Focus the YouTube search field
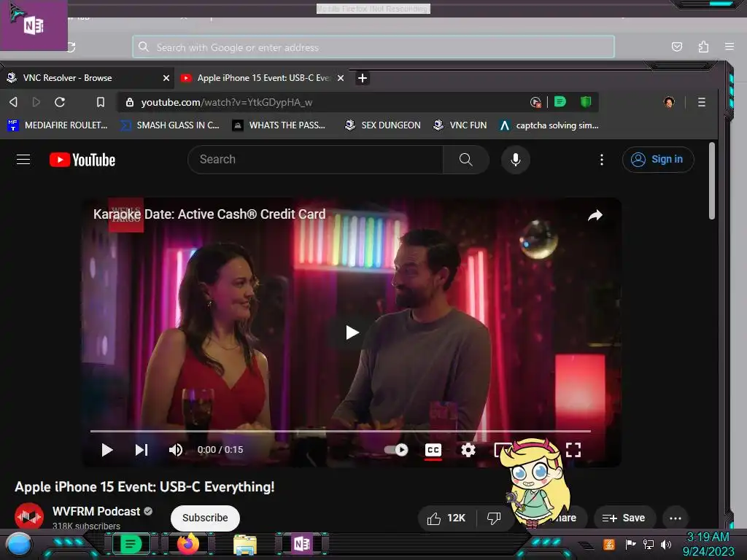The image size is (747, 560). pos(315,160)
